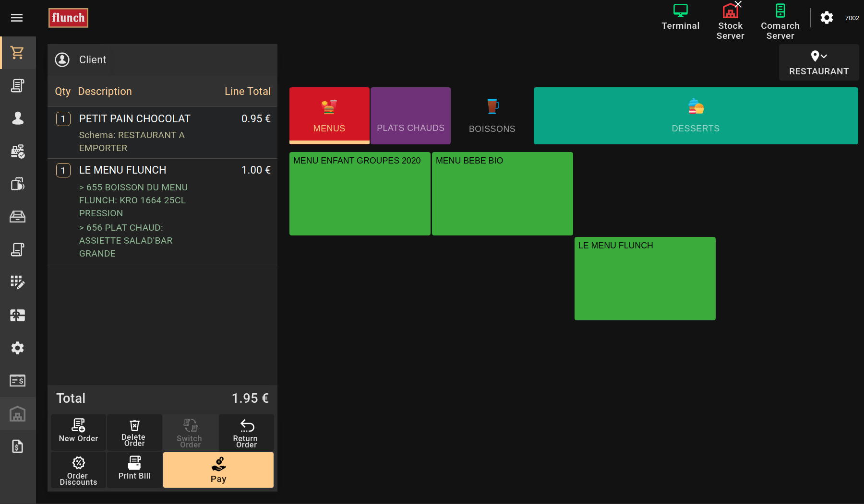Switch to the PLATS CHAUDS category
Screen dimensions: 864x504
[410, 116]
